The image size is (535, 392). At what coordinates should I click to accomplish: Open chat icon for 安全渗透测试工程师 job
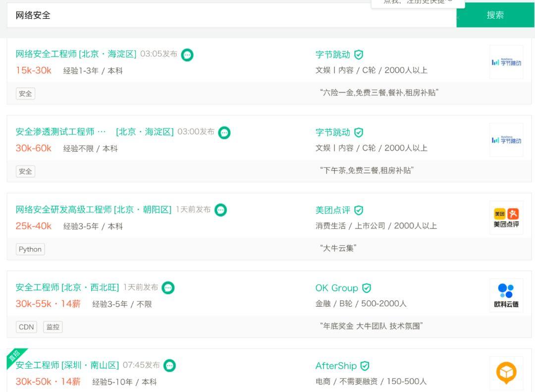coord(224,133)
